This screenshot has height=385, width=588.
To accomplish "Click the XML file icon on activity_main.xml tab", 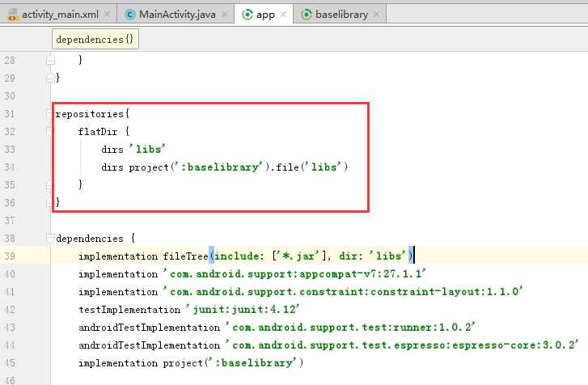I will (x=13, y=15).
